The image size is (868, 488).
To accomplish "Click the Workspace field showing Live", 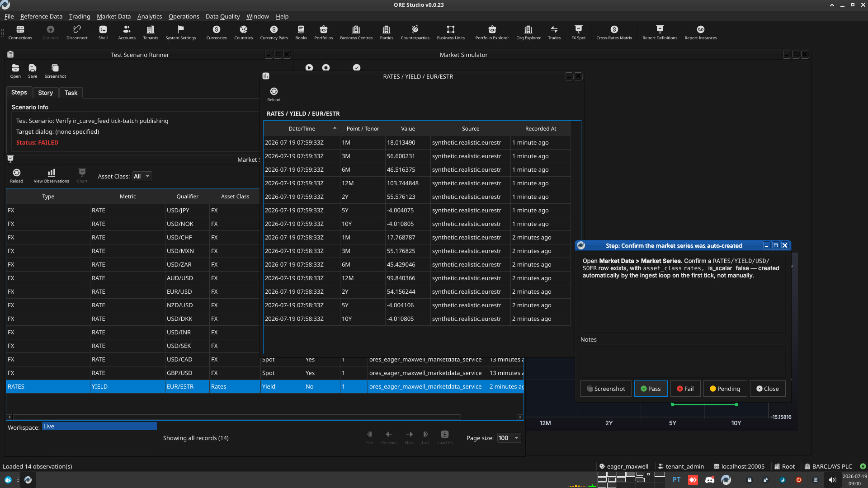I will [x=99, y=426].
